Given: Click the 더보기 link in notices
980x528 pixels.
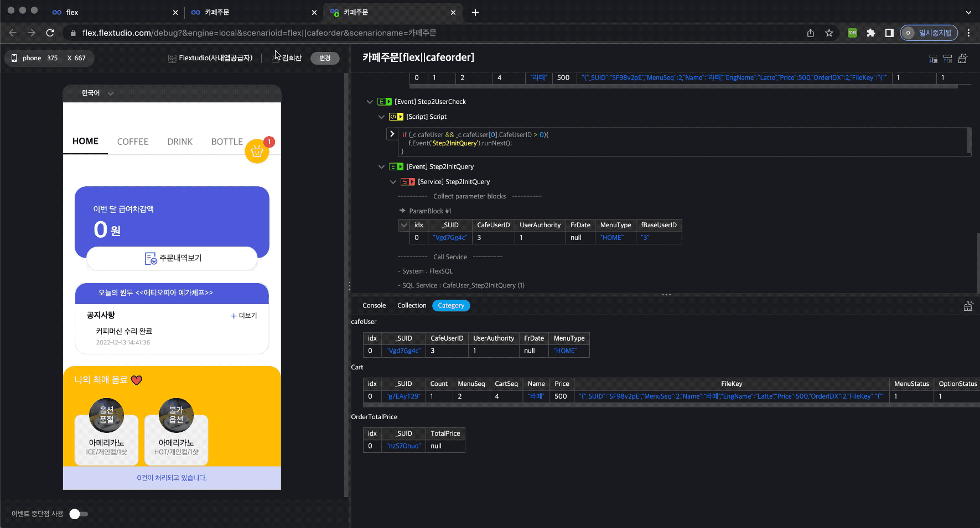Looking at the screenshot, I should [x=244, y=316].
